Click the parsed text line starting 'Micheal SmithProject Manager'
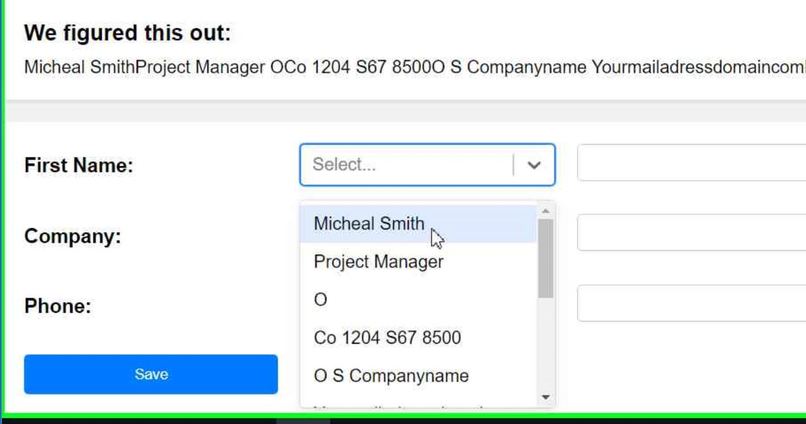The width and height of the screenshot is (806, 424). [415, 67]
